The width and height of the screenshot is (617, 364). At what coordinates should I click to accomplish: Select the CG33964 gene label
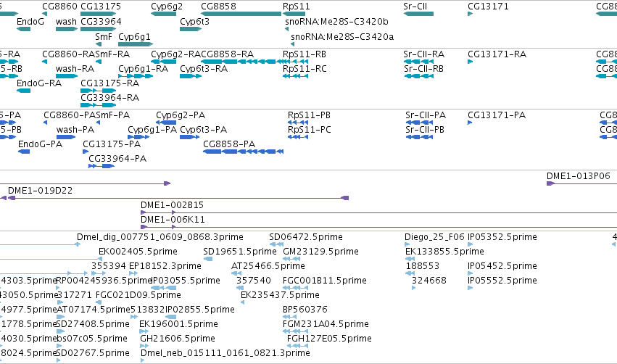(101, 22)
